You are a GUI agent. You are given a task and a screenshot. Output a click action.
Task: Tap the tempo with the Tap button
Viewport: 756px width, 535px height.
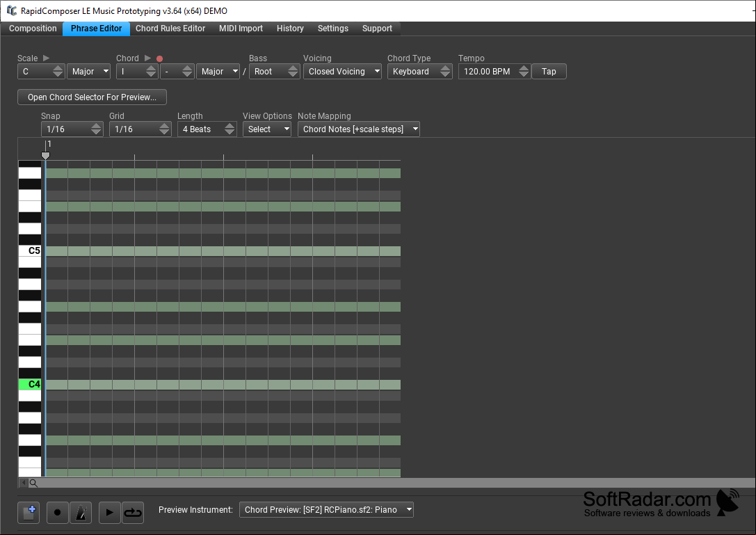pos(549,72)
